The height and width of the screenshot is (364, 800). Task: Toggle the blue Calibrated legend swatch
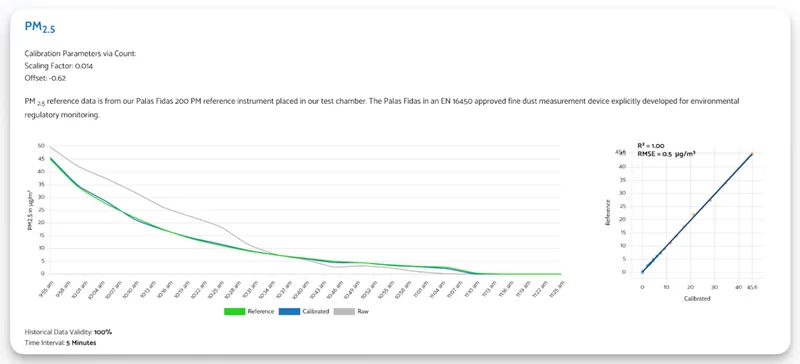tap(289, 311)
